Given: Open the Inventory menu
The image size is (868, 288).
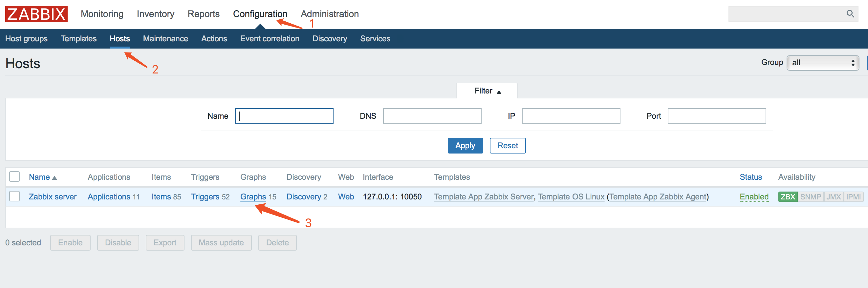Looking at the screenshot, I should 155,14.
